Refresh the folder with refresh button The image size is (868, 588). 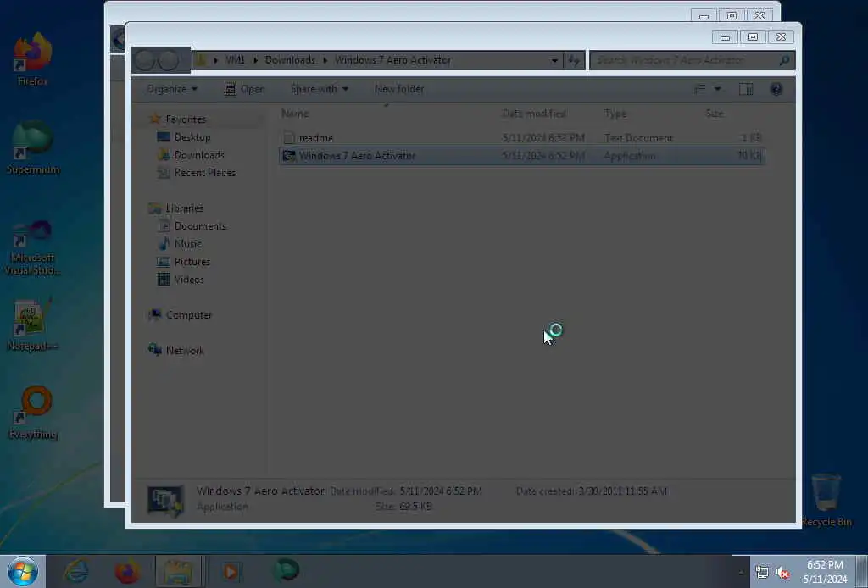(x=574, y=60)
